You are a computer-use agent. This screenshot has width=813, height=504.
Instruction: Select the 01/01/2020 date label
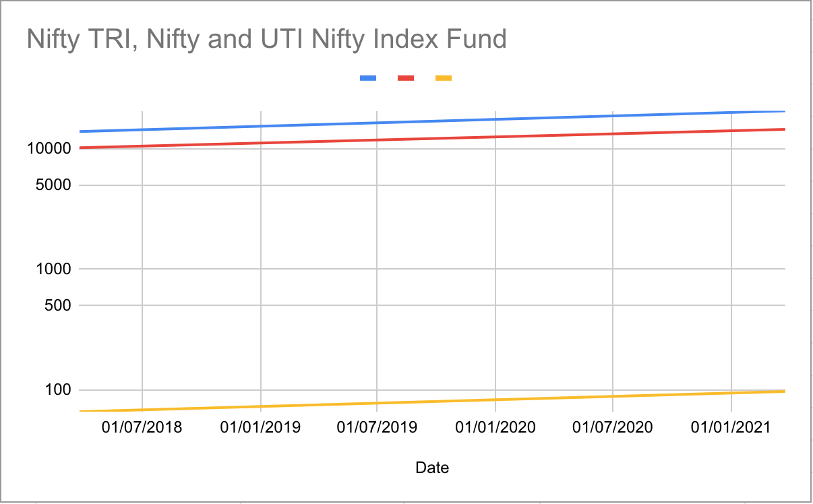point(495,428)
